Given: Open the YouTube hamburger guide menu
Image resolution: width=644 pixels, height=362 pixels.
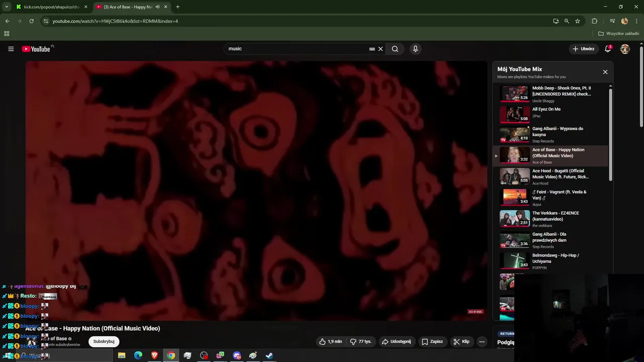Looking at the screenshot, I should tap(11, 49).
